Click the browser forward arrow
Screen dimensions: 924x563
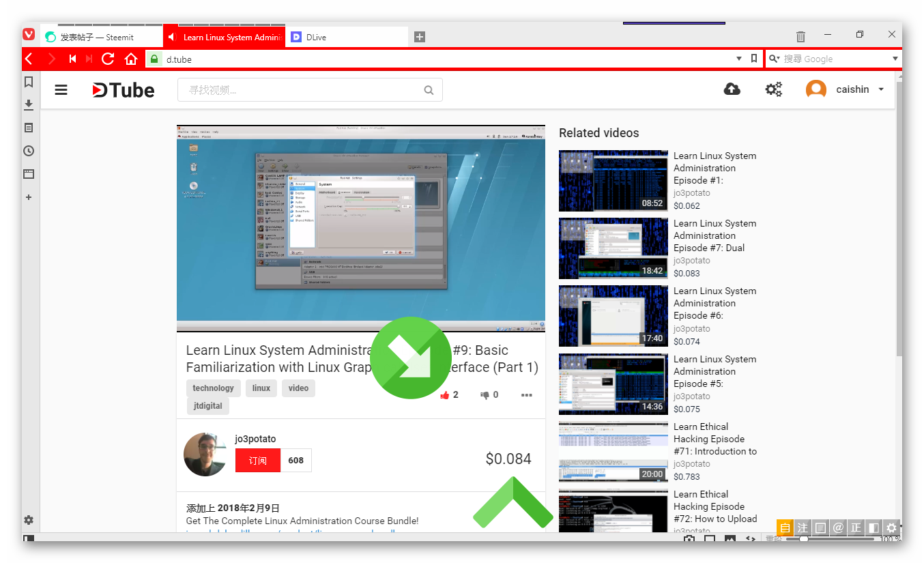tap(51, 59)
